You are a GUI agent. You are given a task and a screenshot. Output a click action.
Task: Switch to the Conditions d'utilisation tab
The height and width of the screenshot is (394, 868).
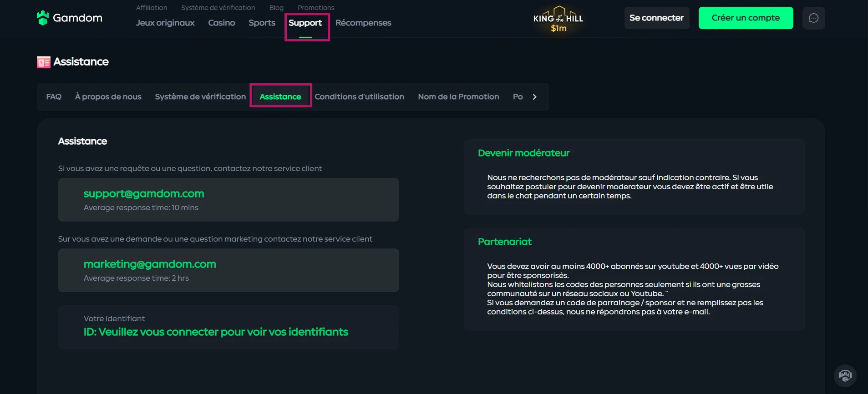(x=360, y=97)
